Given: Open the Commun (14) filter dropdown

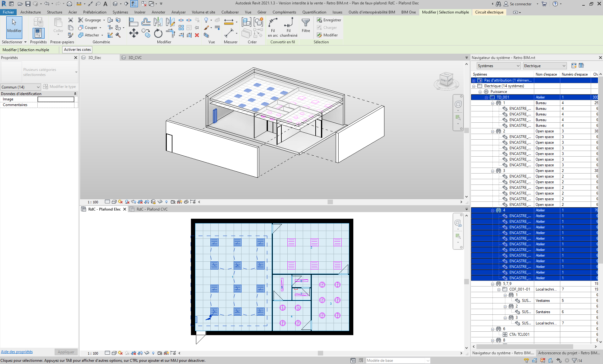Looking at the screenshot, I should [x=21, y=87].
